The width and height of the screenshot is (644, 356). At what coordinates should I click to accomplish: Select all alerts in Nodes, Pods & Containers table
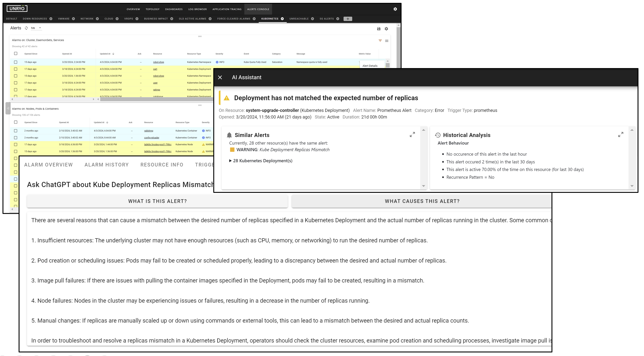pyautogui.click(x=16, y=122)
